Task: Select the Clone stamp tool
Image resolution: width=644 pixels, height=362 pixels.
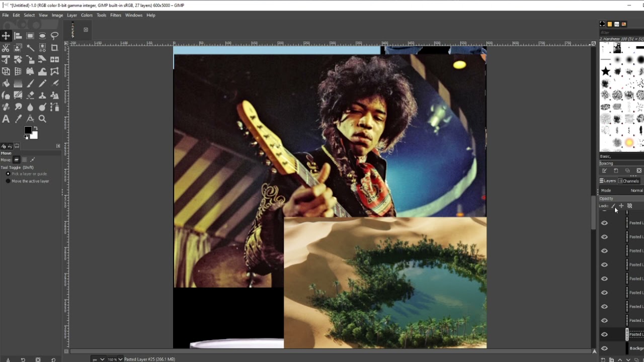Action: (x=42, y=95)
